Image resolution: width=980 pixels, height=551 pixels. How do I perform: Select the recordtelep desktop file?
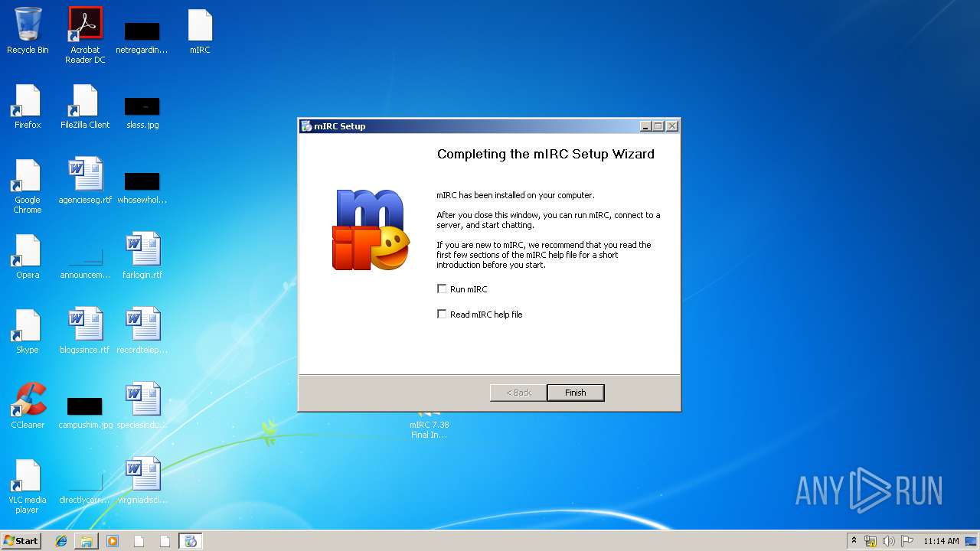[142, 331]
